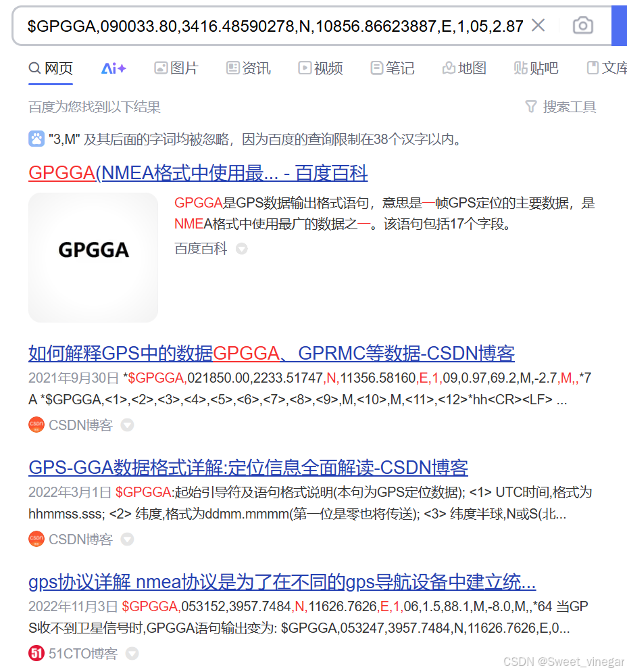
Task: Open the 视频 tab
Action: tap(320, 68)
